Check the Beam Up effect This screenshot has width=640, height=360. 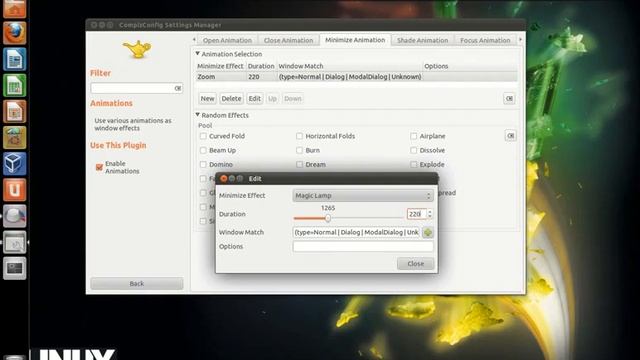(203, 150)
